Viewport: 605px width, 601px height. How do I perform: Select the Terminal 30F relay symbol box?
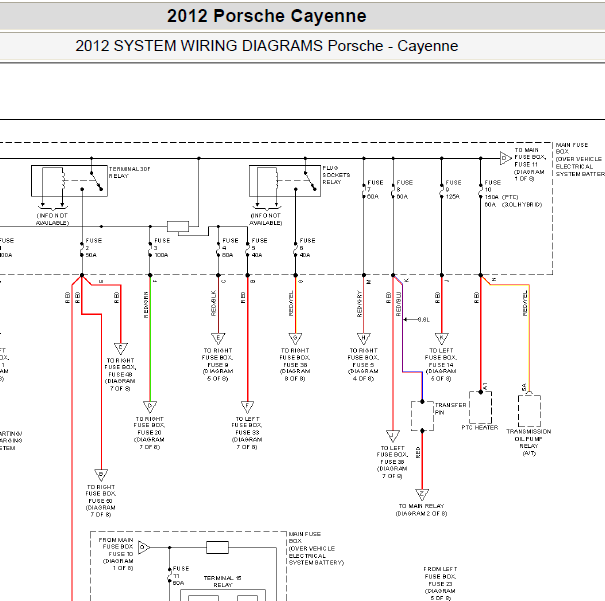pyautogui.click(x=69, y=181)
